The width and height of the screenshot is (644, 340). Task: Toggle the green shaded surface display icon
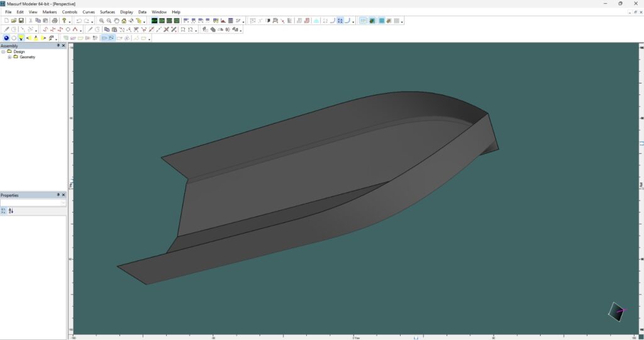point(372,21)
